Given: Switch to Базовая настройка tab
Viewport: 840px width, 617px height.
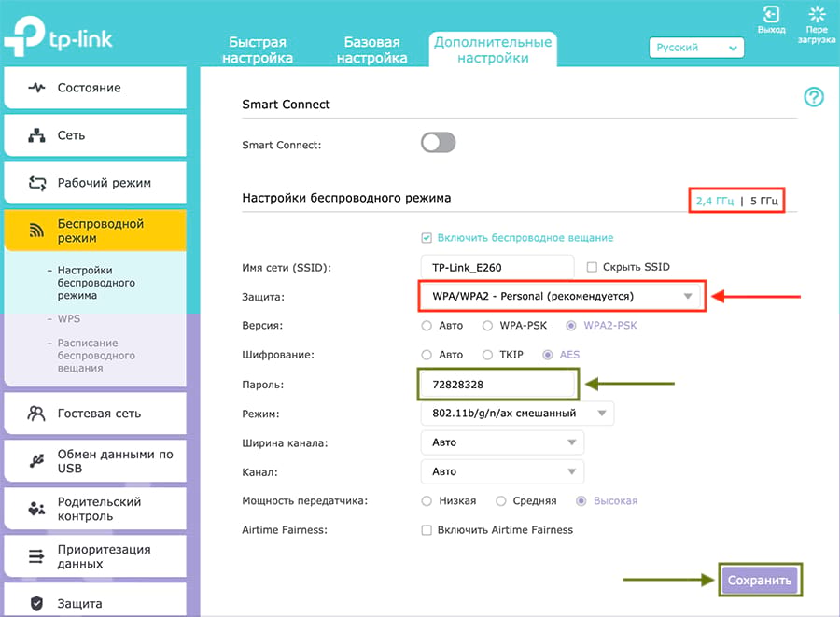Looking at the screenshot, I should pyautogui.click(x=372, y=49).
